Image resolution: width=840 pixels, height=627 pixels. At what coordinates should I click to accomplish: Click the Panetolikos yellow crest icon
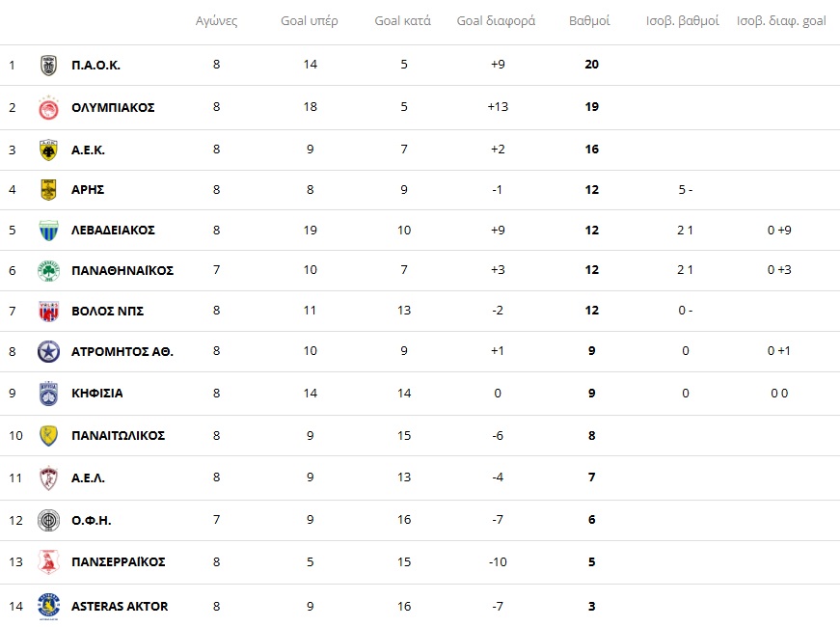tap(48, 435)
